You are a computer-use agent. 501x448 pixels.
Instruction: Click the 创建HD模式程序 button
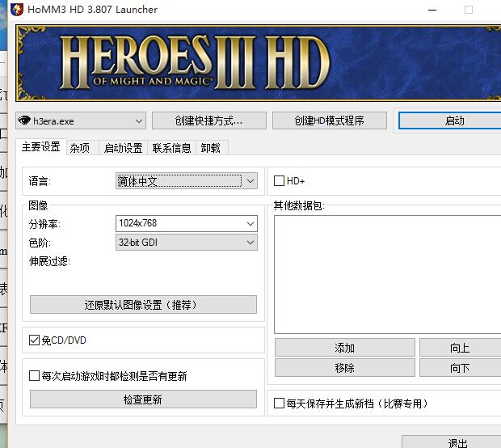(330, 120)
